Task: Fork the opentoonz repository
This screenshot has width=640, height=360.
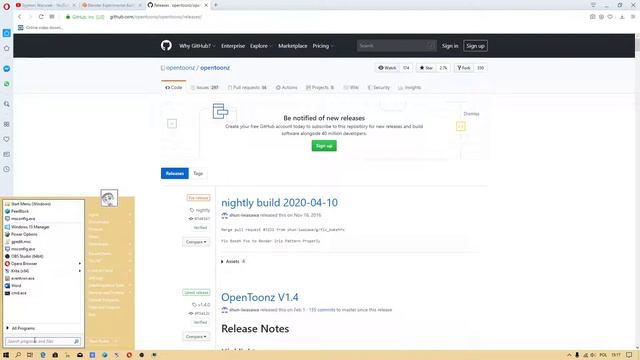Action: pyautogui.click(x=464, y=68)
